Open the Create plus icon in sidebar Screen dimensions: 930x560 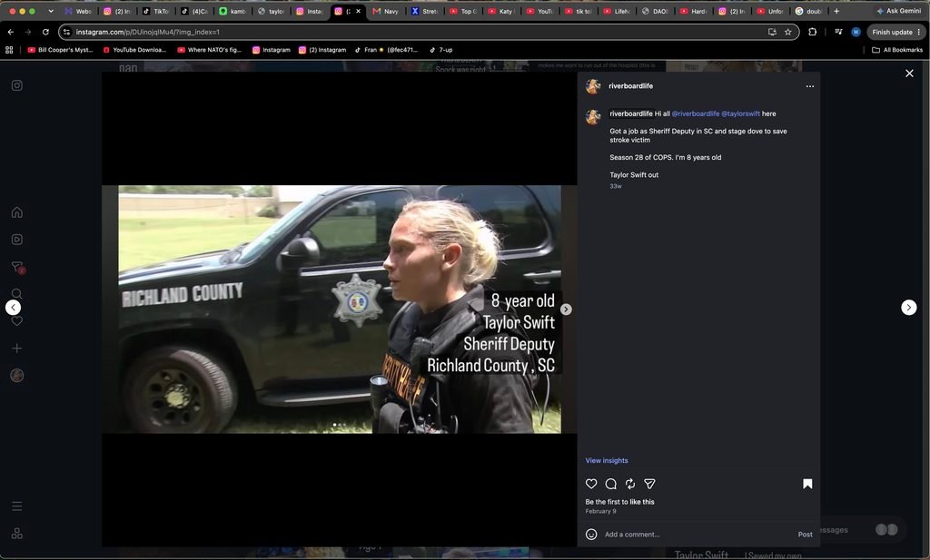(17, 349)
